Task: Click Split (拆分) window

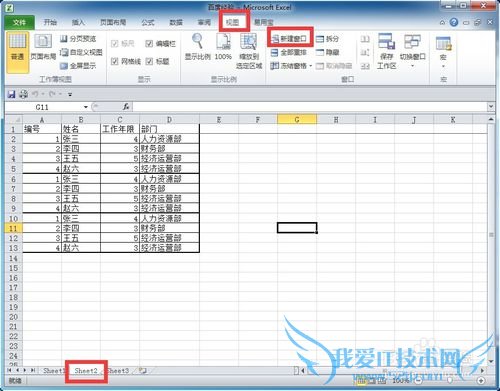Action: 327,39
